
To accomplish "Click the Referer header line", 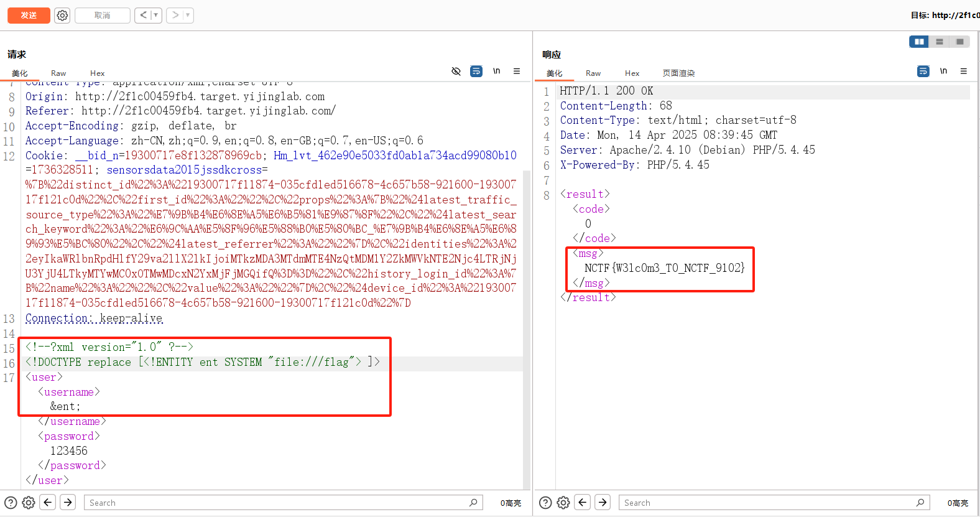I will (x=180, y=111).
